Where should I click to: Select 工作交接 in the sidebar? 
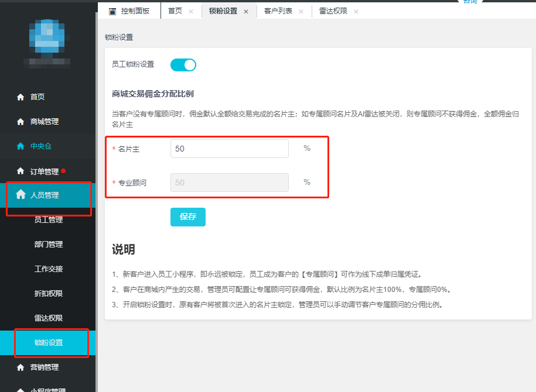click(x=49, y=269)
